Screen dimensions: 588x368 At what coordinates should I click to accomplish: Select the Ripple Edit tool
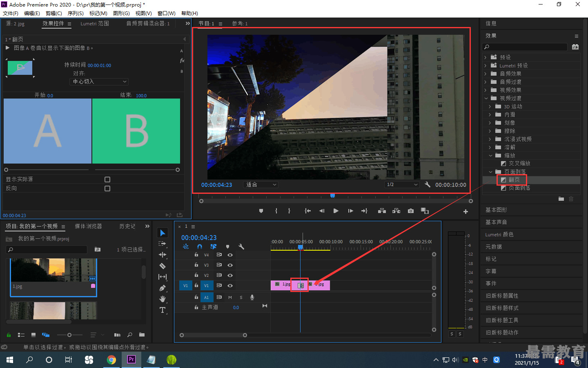point(163,255)
